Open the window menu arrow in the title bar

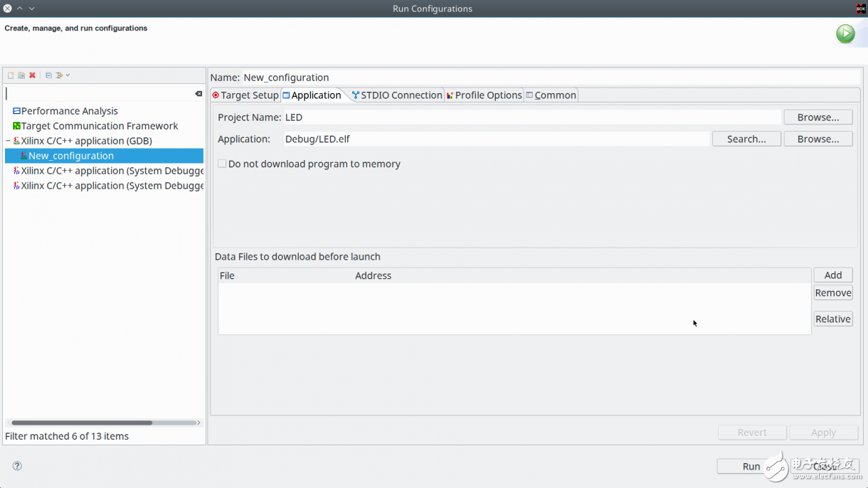(x=32, y=9)
